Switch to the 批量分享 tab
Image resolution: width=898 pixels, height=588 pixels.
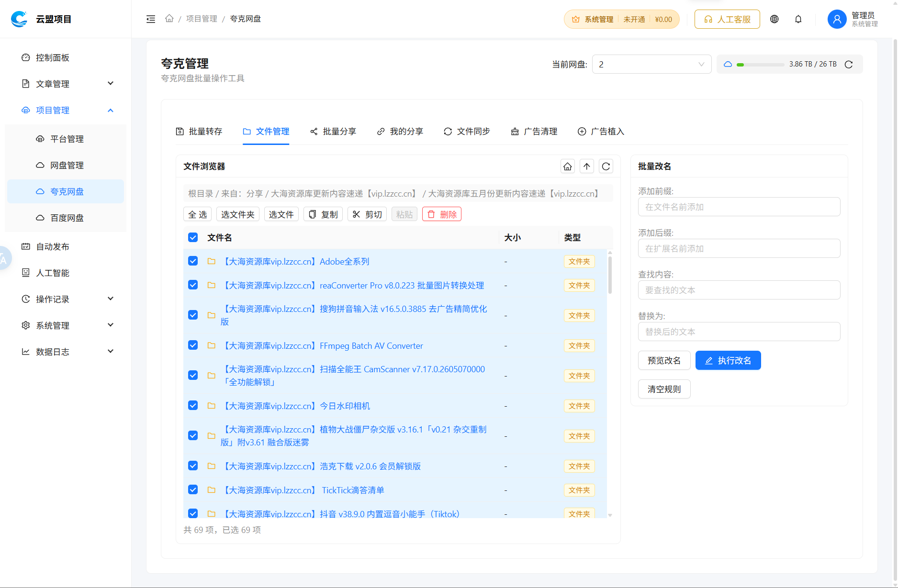tap(333, 132)
